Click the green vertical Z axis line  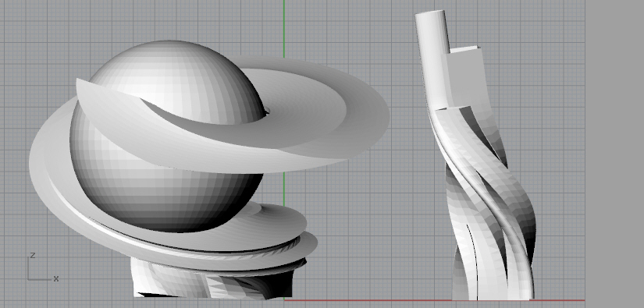(x=284, y=29)
